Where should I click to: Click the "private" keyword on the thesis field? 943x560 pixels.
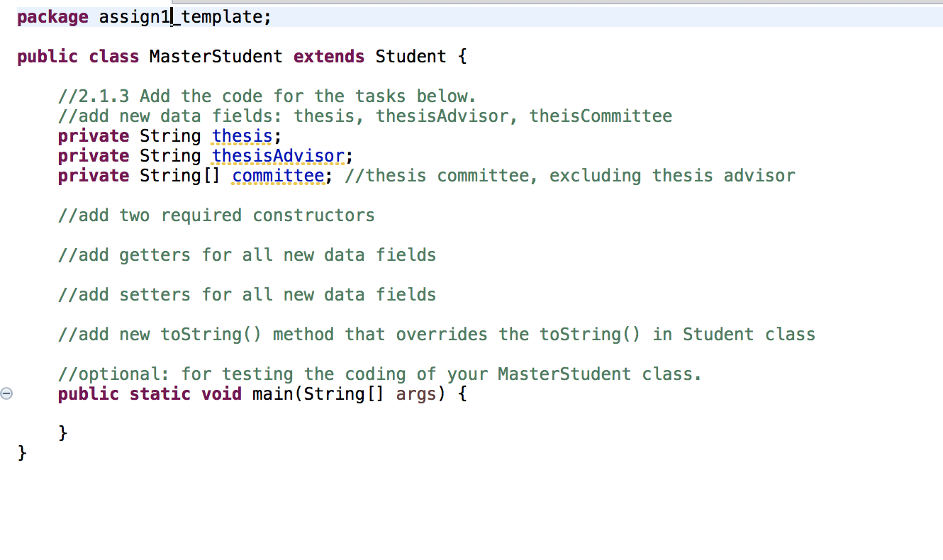[93, 135]
